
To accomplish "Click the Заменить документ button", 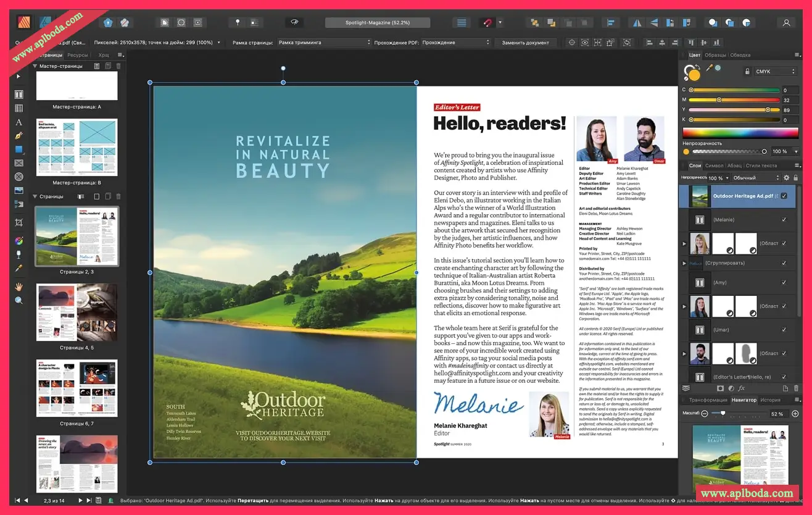I will click(x=525, y=43).
